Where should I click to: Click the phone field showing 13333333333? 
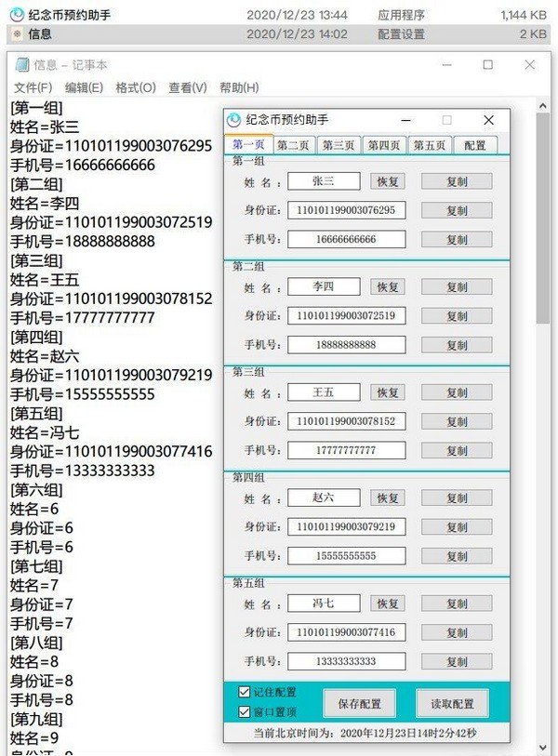point(346,662)
